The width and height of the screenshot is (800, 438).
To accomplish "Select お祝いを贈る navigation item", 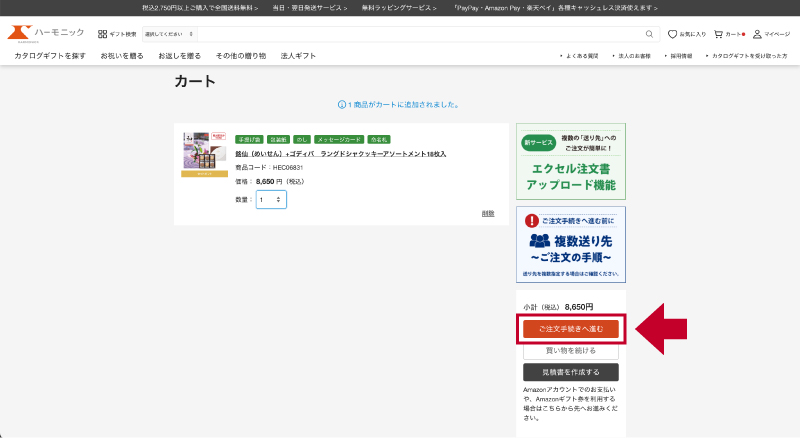I will [122, 56].
